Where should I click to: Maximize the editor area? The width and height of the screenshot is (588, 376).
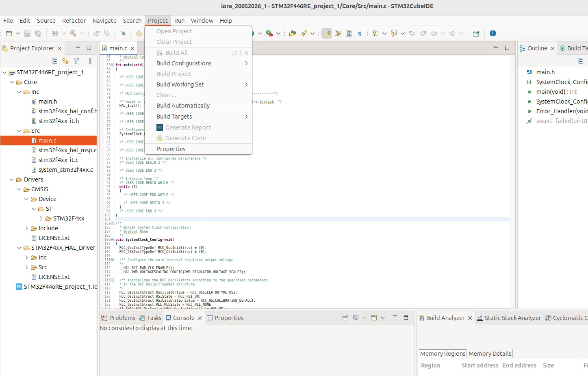click(x=507, y=48)
